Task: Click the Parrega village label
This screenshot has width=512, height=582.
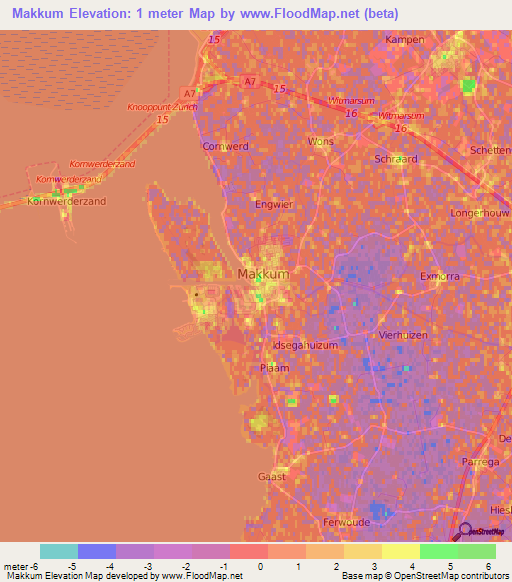Action: pos(480,462)
